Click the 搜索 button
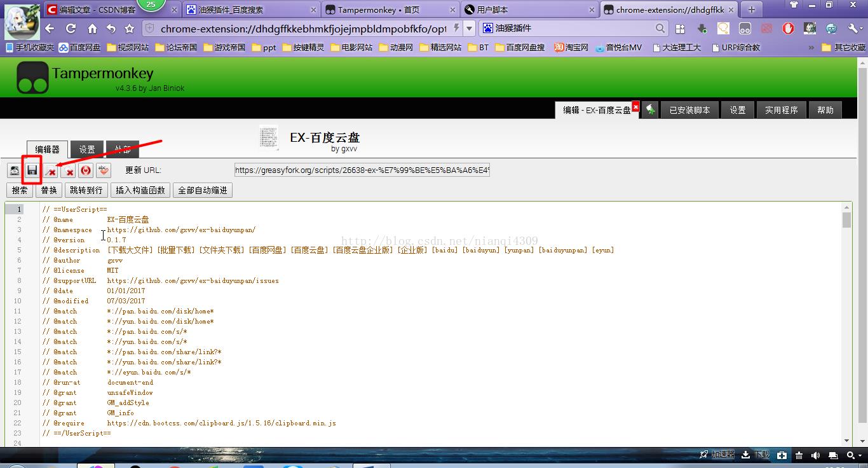Viewport: 868px width, 468px height. [x=20, y=190]
